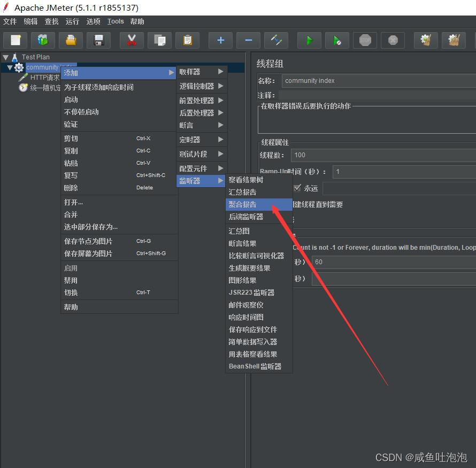
Task: Click the Collapse all minus icon
Action: [248, 40]
